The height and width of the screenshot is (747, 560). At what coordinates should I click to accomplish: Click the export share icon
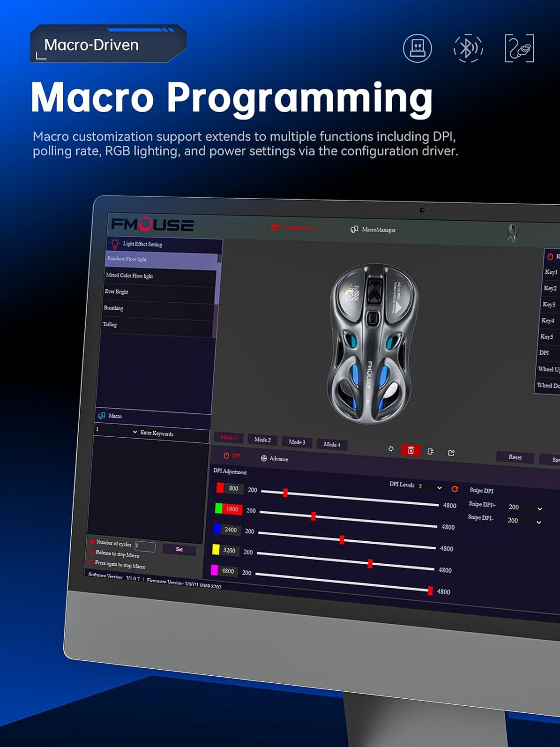coord(451,453)
